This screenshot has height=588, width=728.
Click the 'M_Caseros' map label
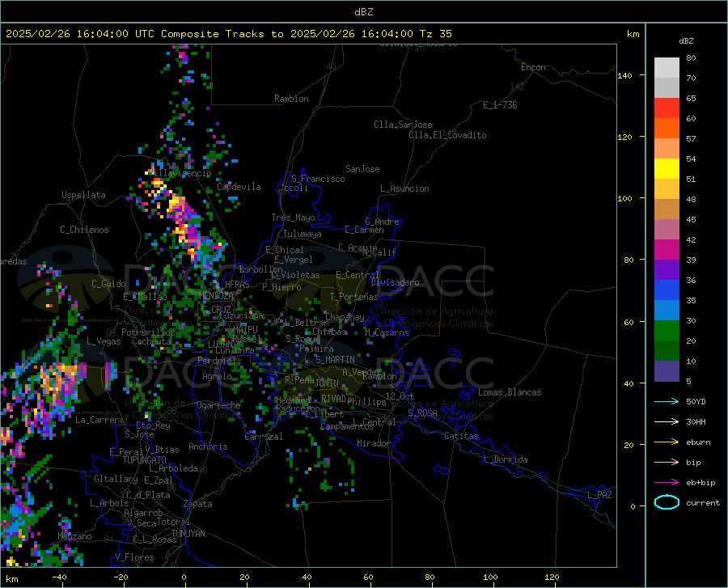click(x=387, y=332)
